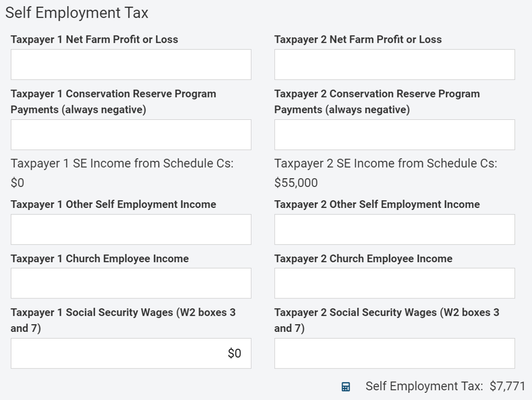
Task: Select Taxpayer 1 Conservation Reserve Program Payments field
Action: click(130, 134)
